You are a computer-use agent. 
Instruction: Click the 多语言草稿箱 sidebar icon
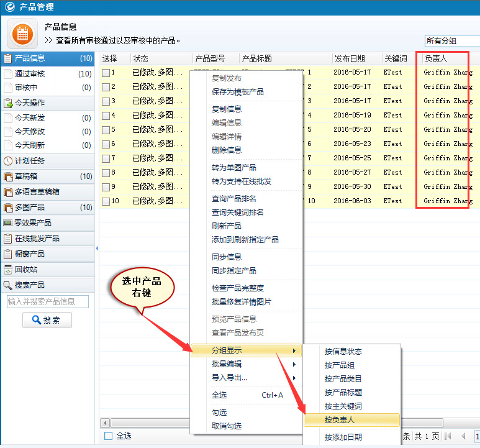coord(8,192)
